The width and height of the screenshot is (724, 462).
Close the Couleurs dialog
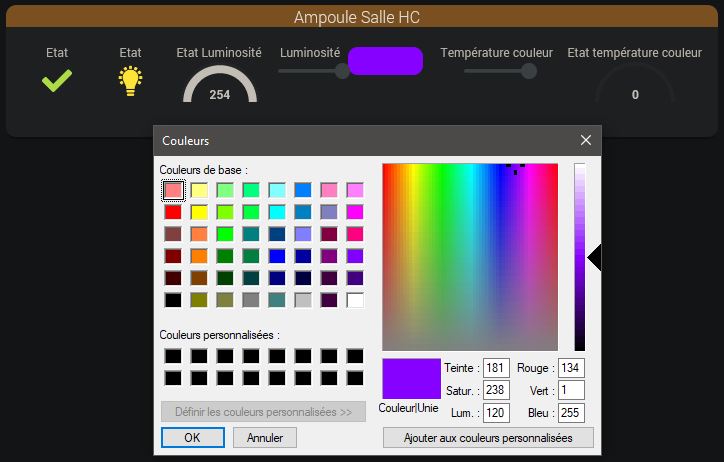click(x=585, y=140)
